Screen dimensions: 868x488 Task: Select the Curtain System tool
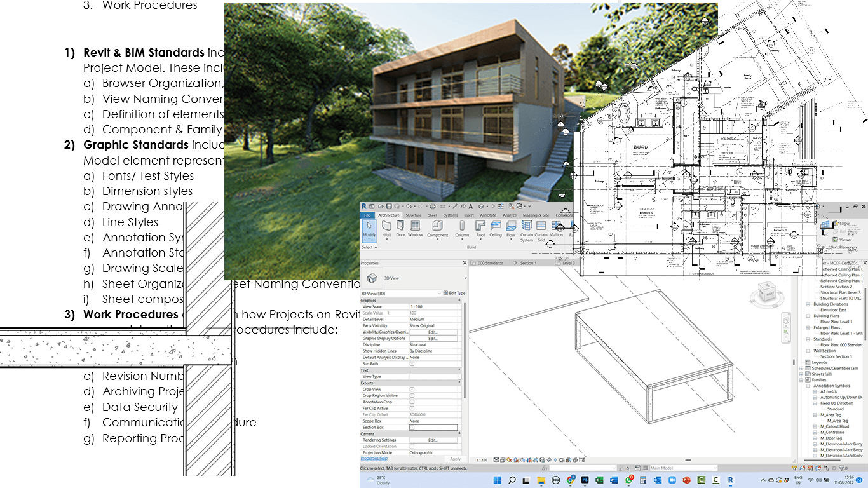click(x=527, y=231)
